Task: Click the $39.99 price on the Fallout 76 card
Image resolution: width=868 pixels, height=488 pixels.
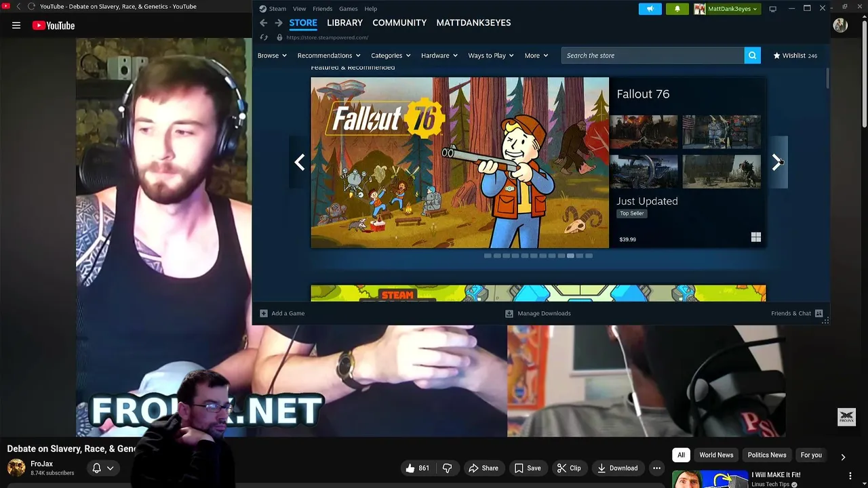Action: point(627,239)
